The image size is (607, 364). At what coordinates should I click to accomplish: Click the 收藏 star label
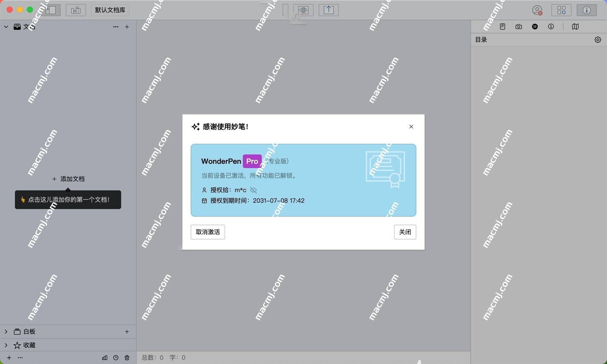click(29, 345)
